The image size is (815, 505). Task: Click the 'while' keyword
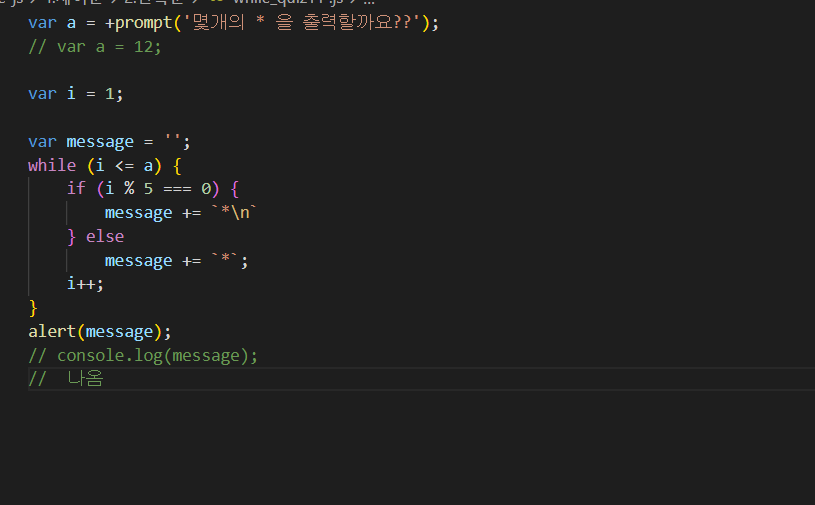tap(52, 166)
